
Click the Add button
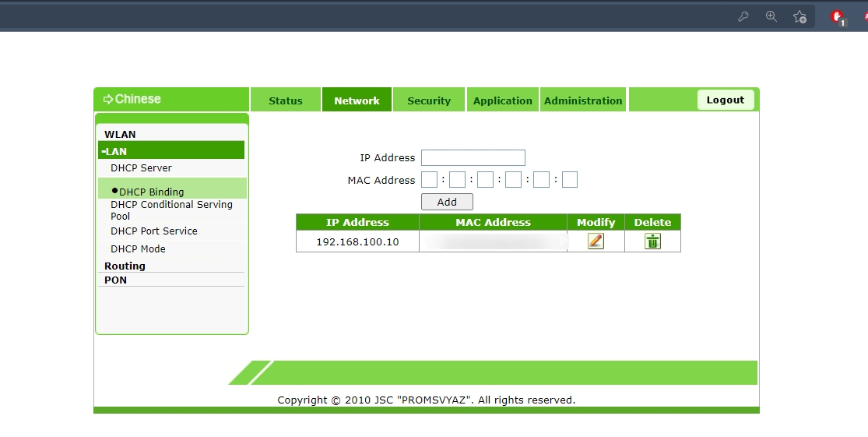pos(447,203)
